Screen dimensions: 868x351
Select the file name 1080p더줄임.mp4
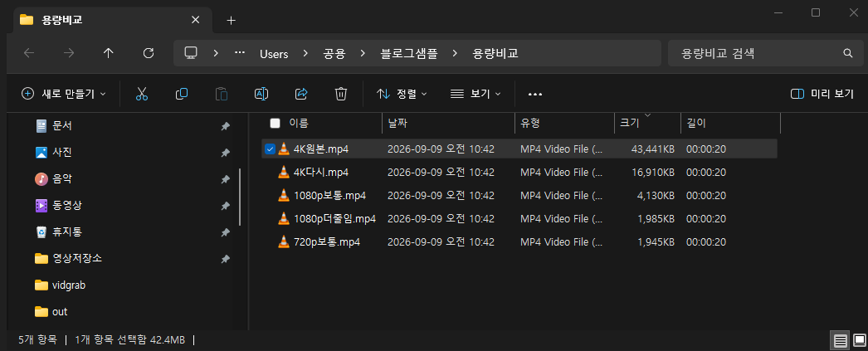(x=335, y=219)
